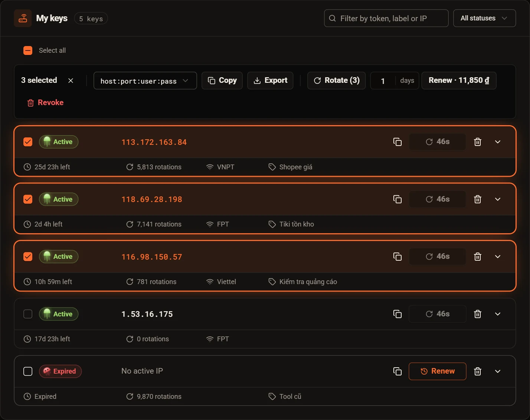Rotate IP for the 1.53.16.175 key

pyautogui.click(x=438, y=314)
